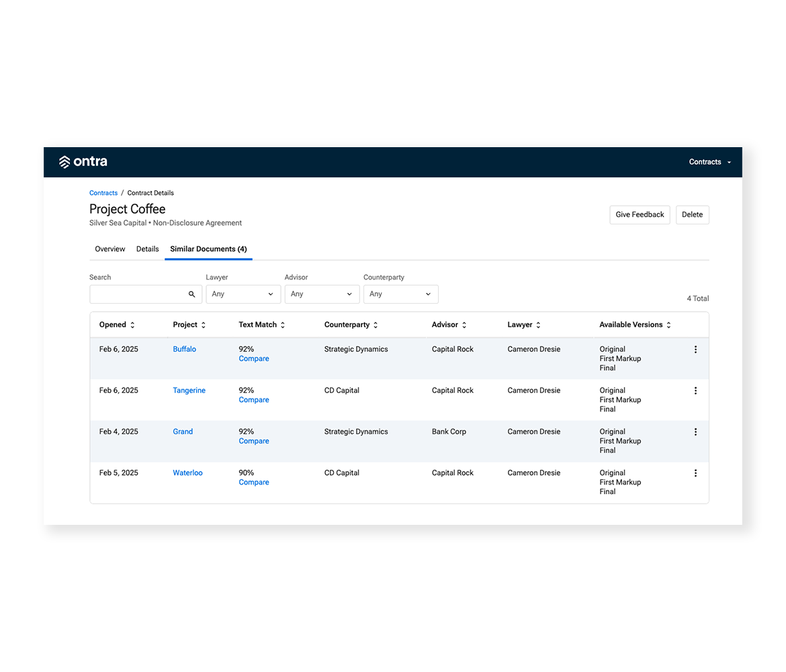
Task: Sort by Opened column sort arrows
Action: pos(132,325)
